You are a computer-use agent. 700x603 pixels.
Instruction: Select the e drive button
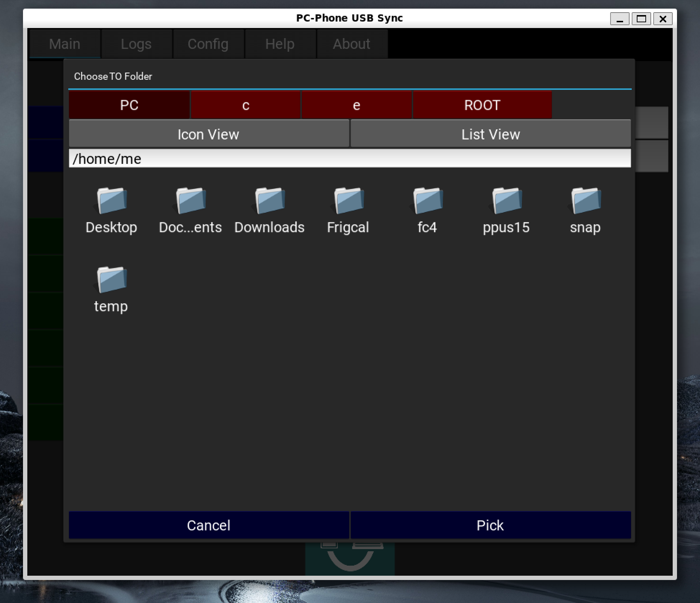[x=356, y=105]
